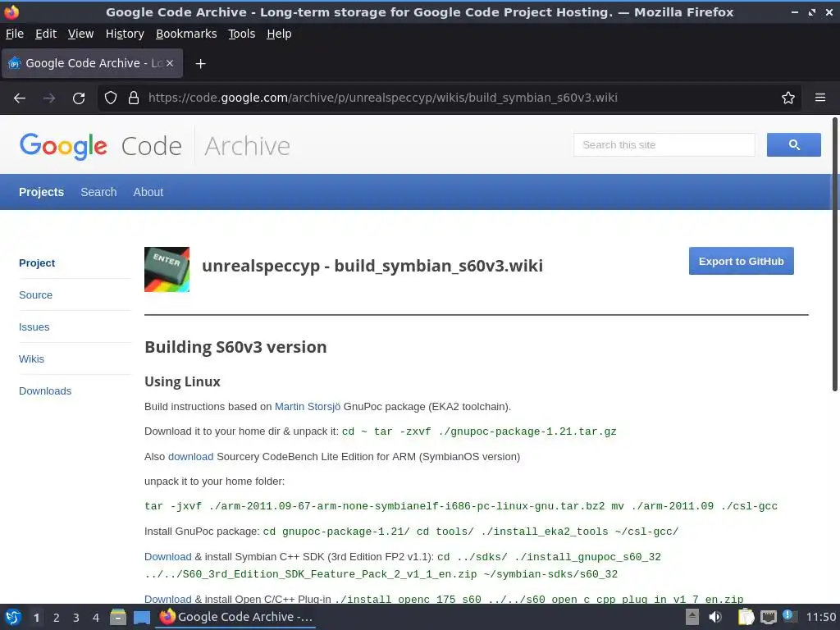The height and width of the screenshot is (630, 840).
Task: Click Projects in the blue navigation bar
Action: 41,192
